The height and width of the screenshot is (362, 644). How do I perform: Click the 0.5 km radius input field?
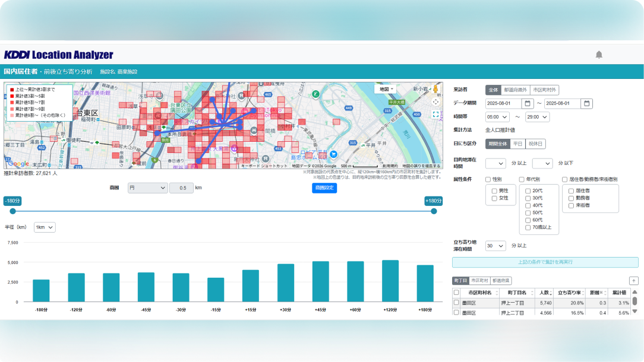click(181, 188)
